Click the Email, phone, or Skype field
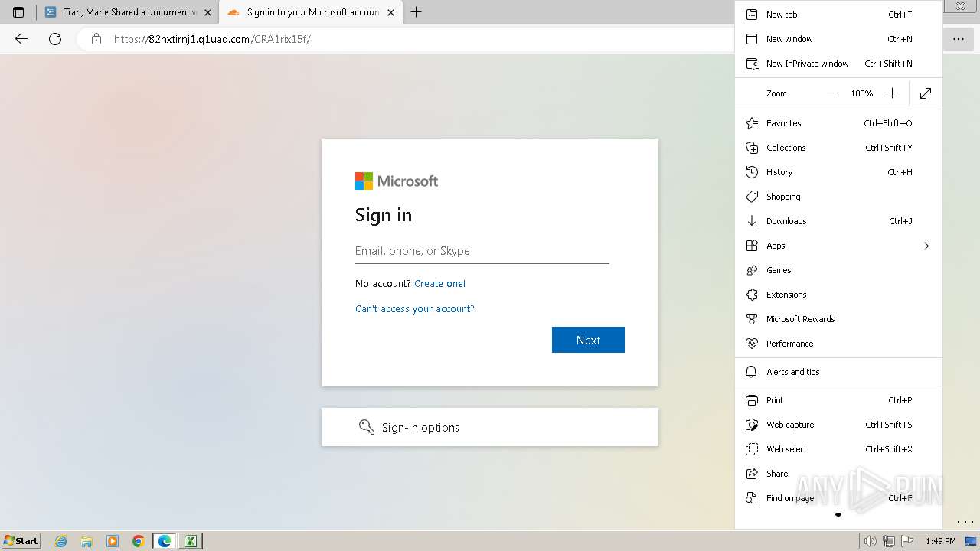 point(482,251)
